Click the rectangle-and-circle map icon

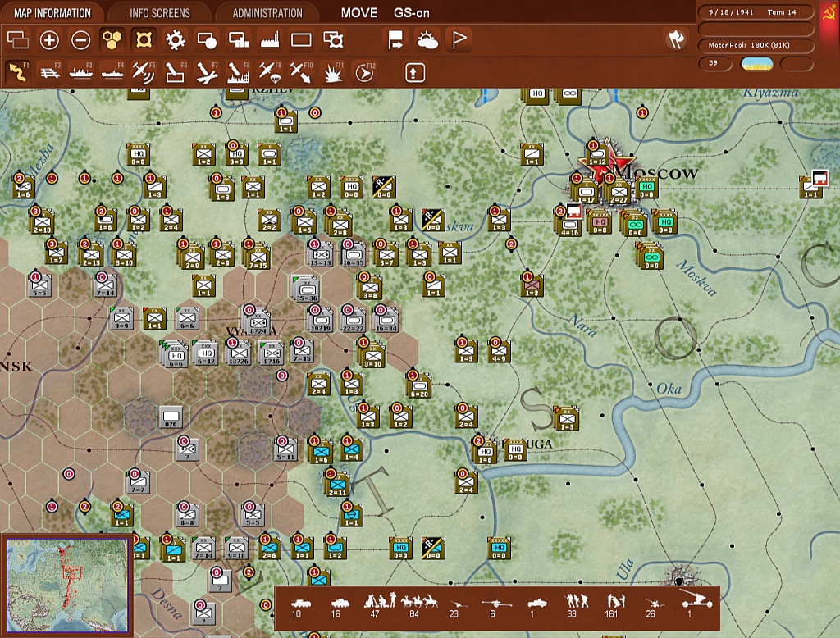click(x=207, y=40)
